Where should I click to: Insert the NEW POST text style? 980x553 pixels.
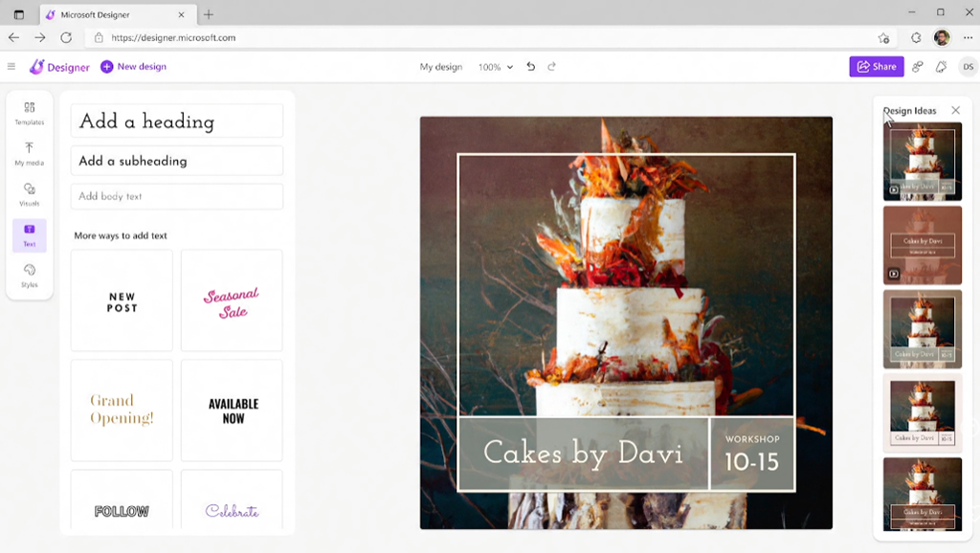click(122, 300)
